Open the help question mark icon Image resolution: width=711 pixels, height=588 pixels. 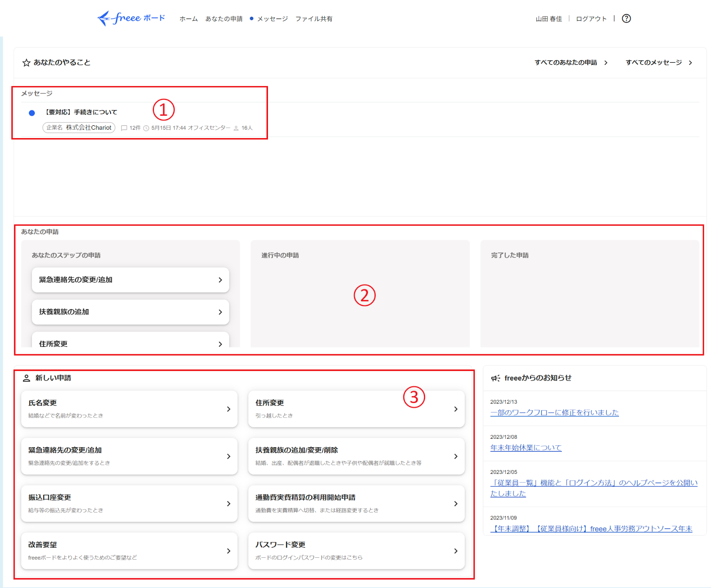(626, 18)
